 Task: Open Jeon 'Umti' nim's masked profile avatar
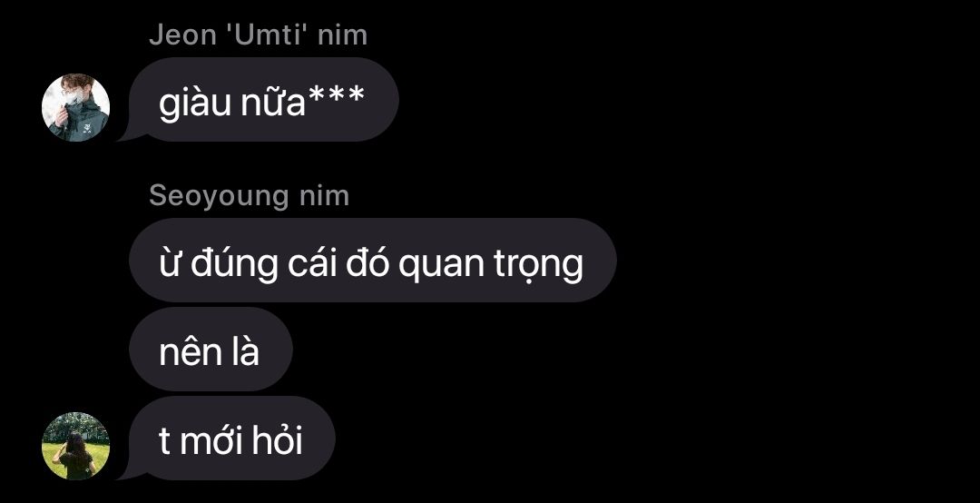tap(75, 108)
